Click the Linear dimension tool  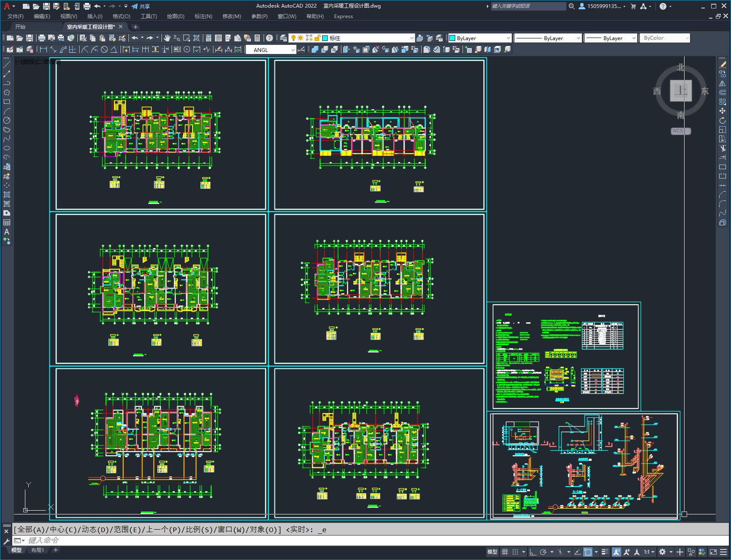(x=43, y=49)
